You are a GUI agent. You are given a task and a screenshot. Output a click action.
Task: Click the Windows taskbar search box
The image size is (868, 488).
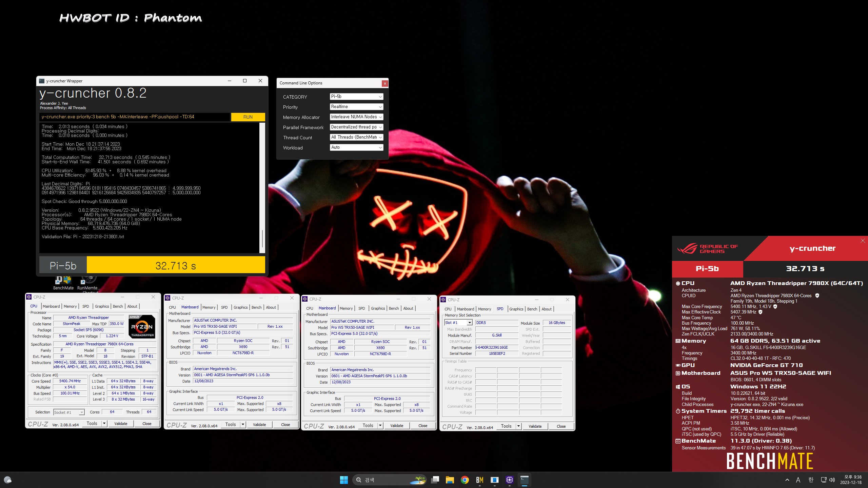coord(390,480)
